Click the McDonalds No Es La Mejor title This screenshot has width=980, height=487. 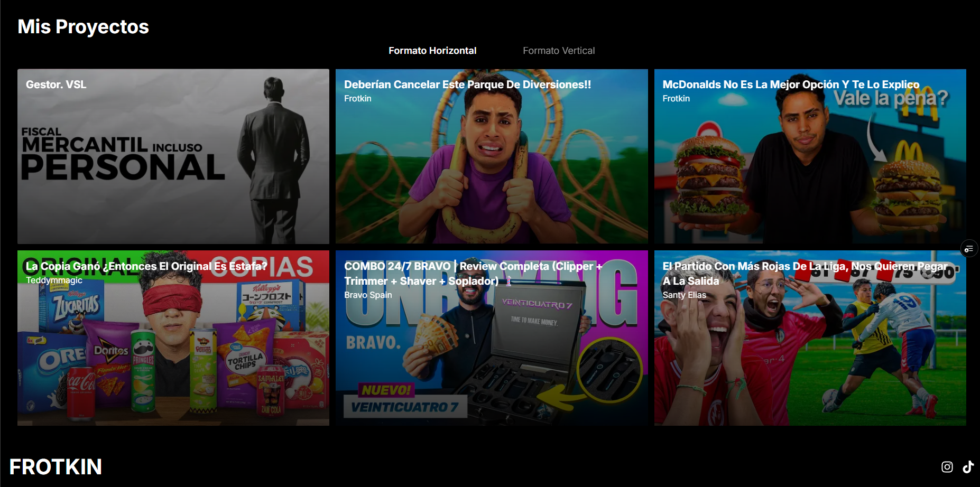(791, 85)
